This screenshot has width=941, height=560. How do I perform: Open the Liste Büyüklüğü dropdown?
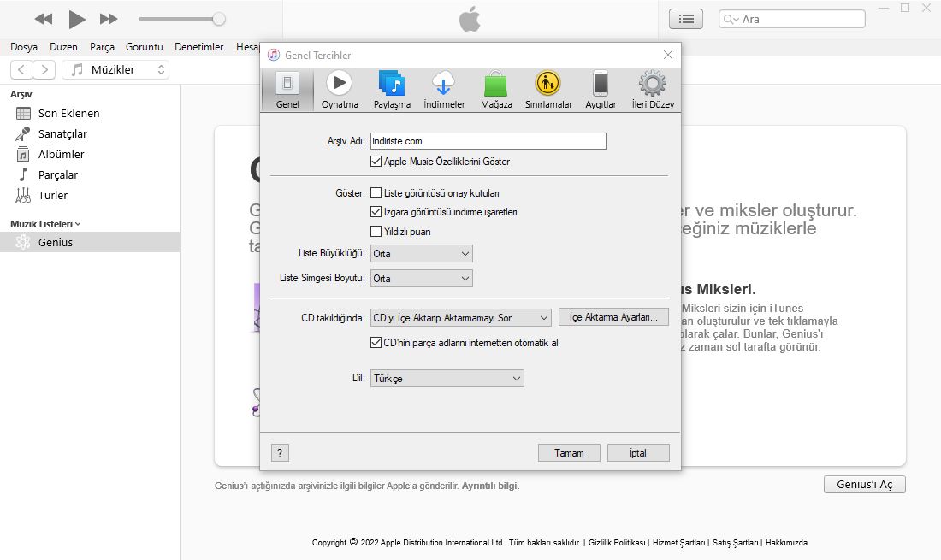tap(421, 254)
